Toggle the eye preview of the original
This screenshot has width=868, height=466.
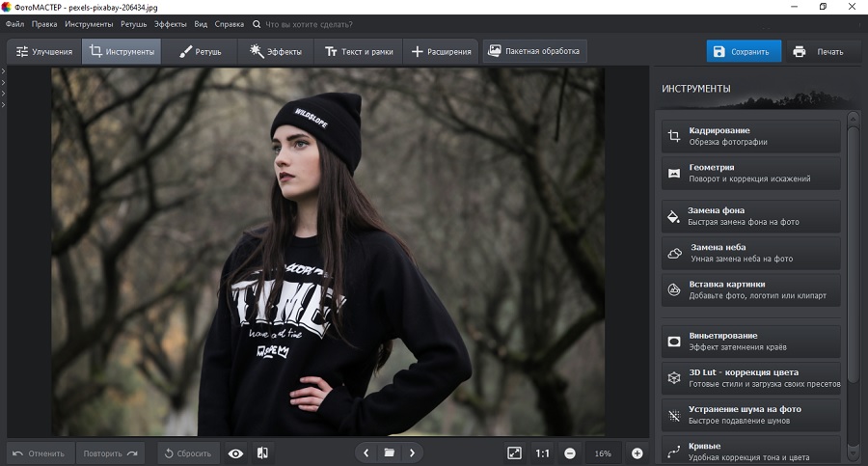[x=235, y=452]
